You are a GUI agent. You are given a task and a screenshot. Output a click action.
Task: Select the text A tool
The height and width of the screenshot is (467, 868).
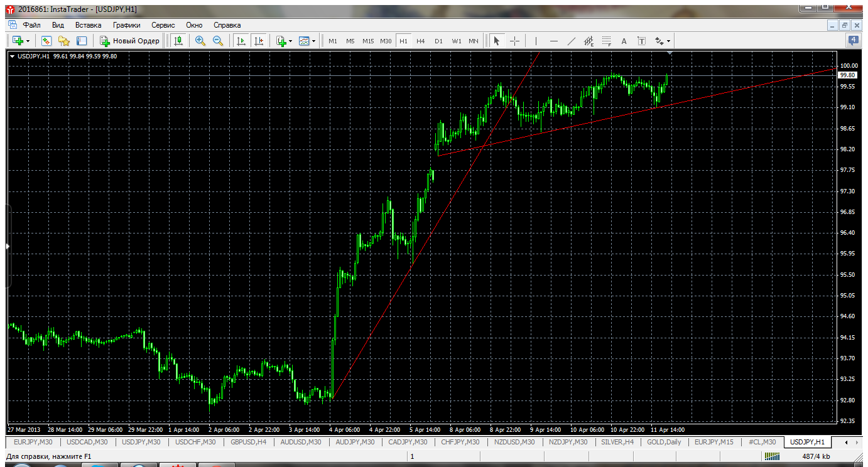tap(624, 41)
